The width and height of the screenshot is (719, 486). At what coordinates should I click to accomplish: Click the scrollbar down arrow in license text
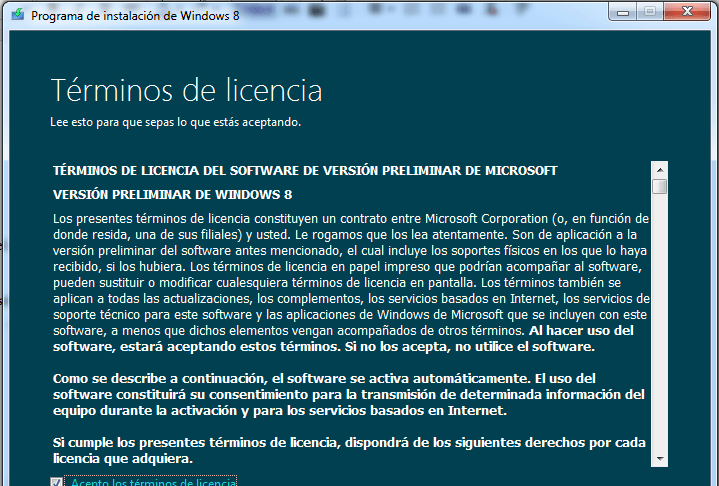(660, 458)
